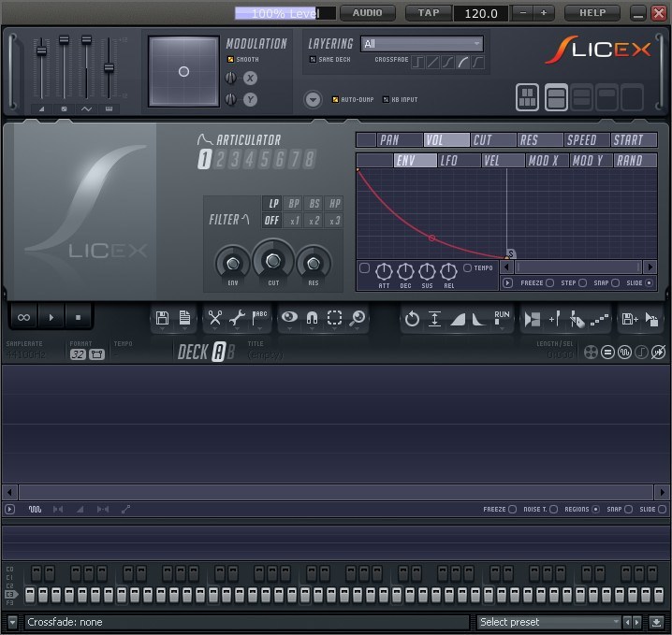Click the modulation X/Y pad
Viewport: 672px width, 635px height.
(x=183, y=71)
